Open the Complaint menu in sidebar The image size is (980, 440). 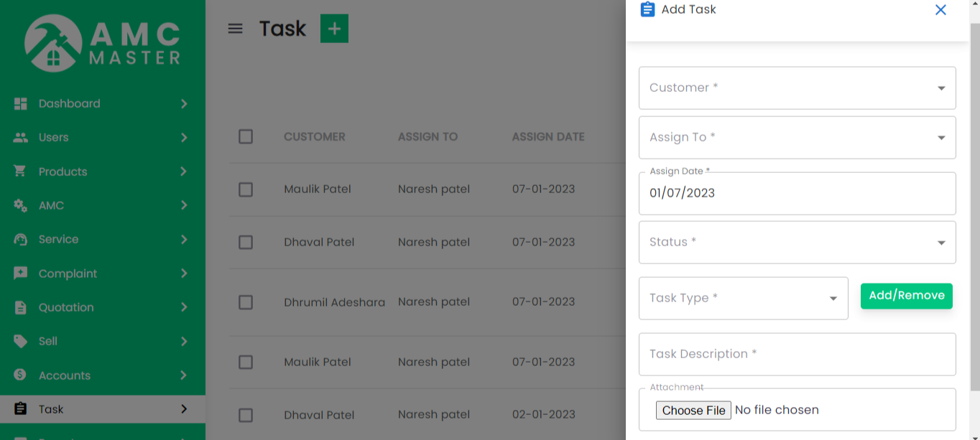click(x=68, y=273)
